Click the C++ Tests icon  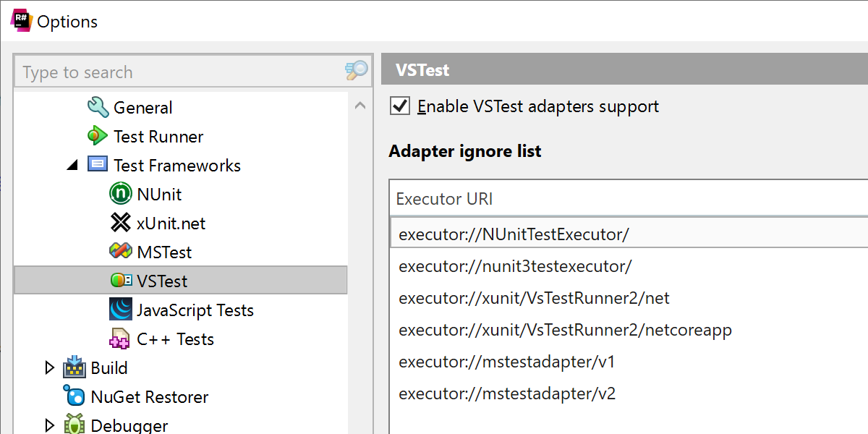point(121,339)
